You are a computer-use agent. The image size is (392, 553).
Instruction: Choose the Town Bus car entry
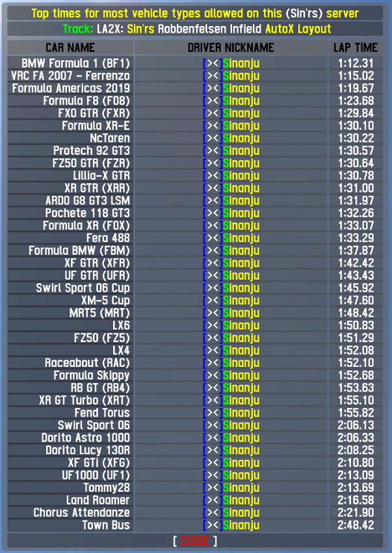105,525
